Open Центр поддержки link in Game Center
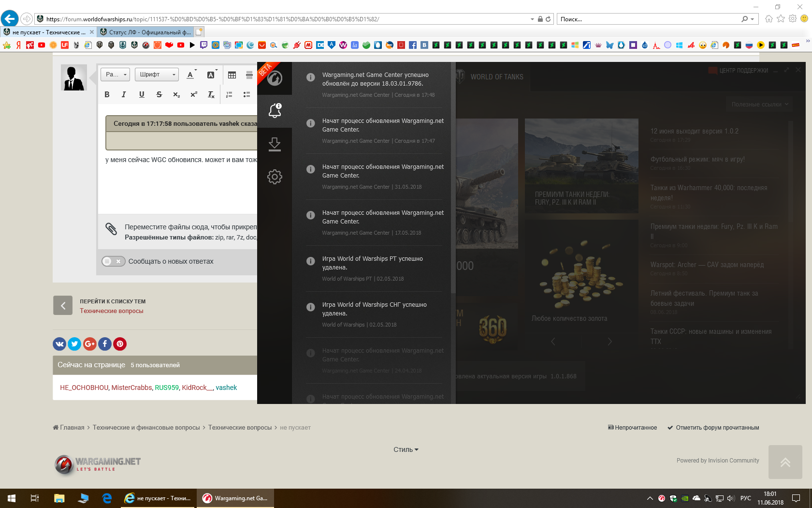Image resolution: width=812 pixels, height=508 pixels. click(738, 71)
